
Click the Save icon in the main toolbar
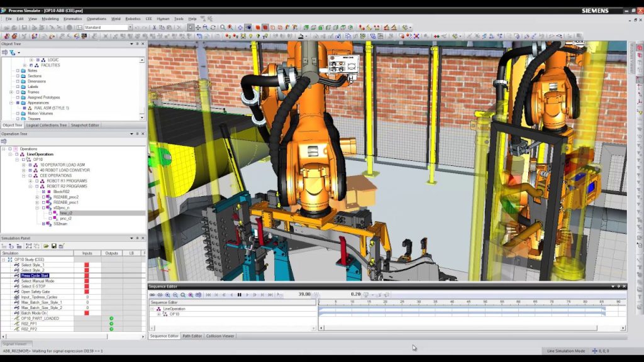[x=25, y=26]
